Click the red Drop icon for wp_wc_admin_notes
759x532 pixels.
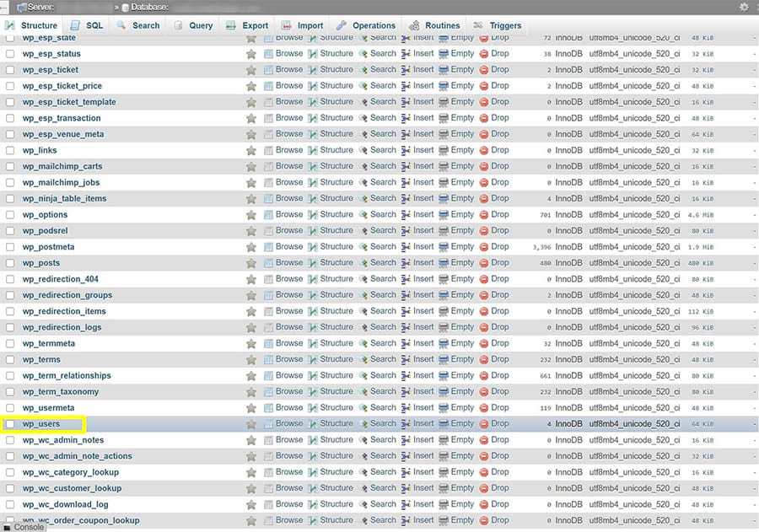point(483,440)
